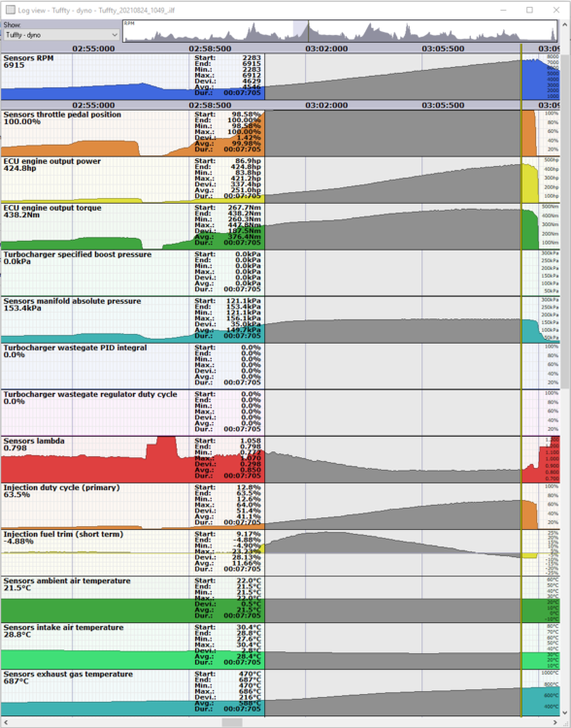Click the 02:55:000 time marker in the top ruler
571x728 pixels.
click(x=93, y=49)
